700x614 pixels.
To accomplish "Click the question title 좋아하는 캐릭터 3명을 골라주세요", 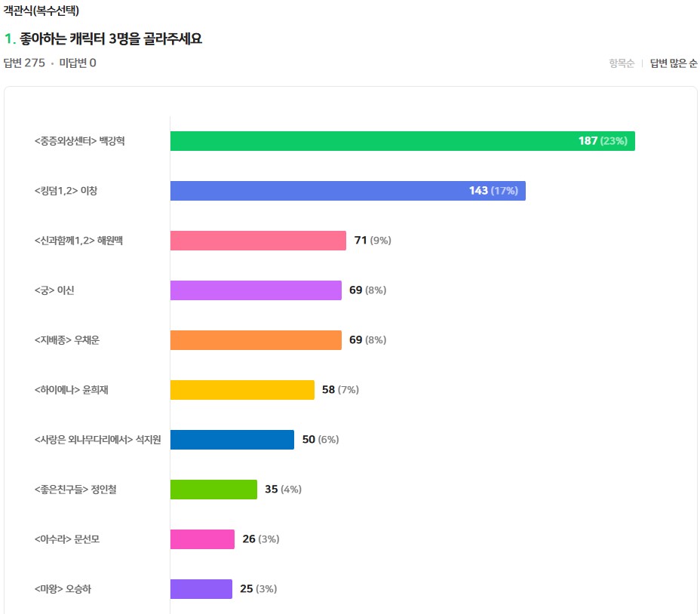I will (111, 39).
